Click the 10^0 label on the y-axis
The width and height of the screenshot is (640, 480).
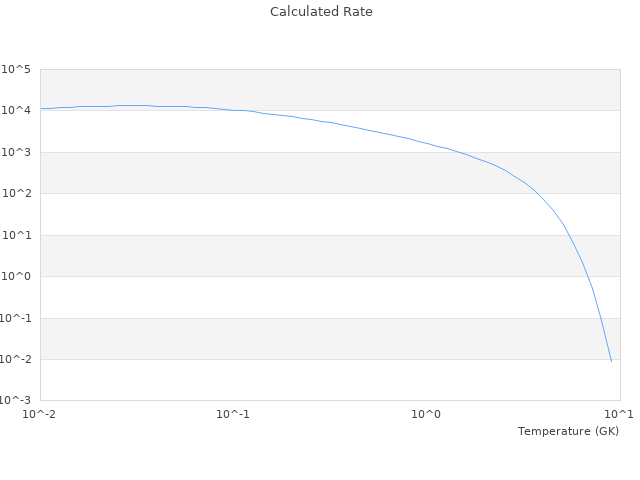16,277
